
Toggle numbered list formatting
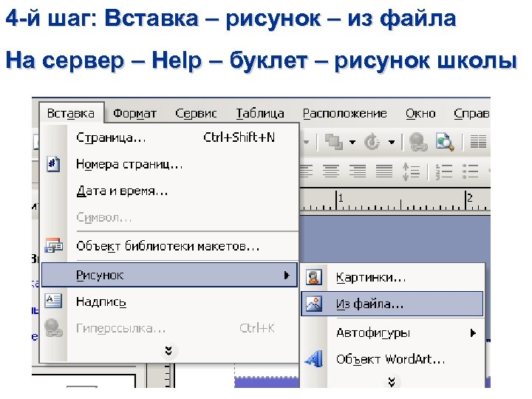coord(443,171)
